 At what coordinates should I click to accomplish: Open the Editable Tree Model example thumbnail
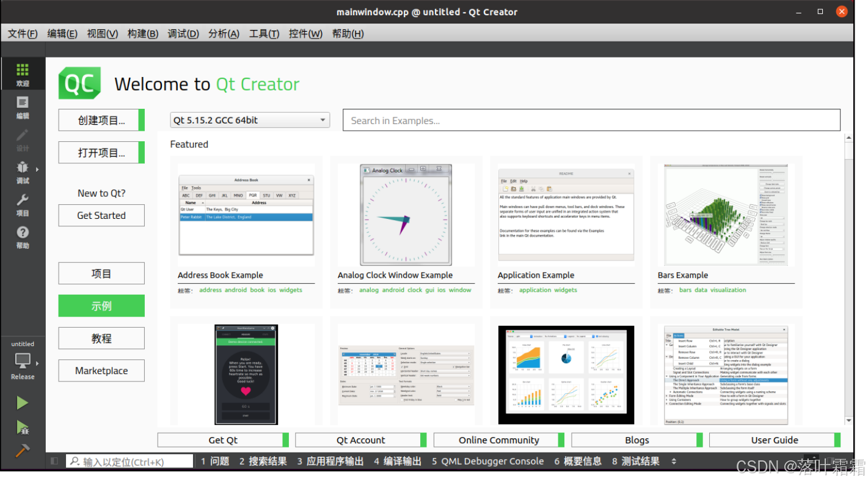click(x=726, y=375)
